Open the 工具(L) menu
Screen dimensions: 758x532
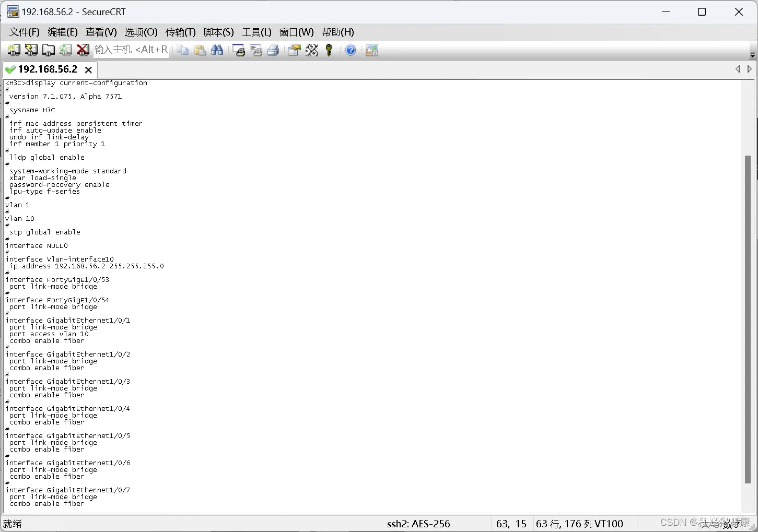click(x=256, y=32)
